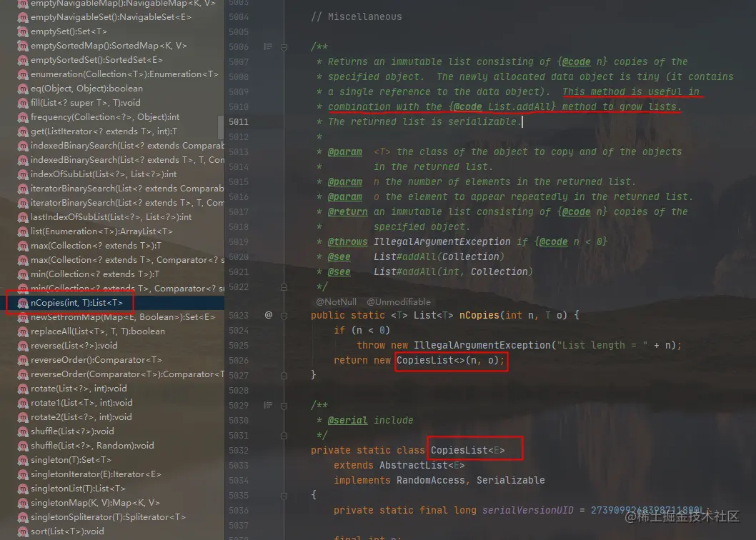756x540 pixels.
Task: Click the fold end marker at line 5027
Action: 284,376
